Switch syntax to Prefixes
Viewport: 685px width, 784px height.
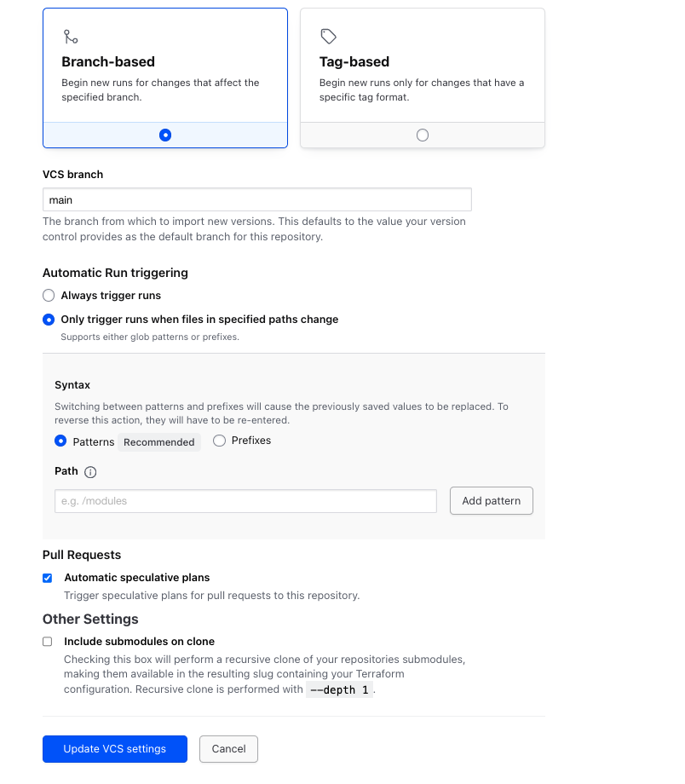tap(219, 441)
